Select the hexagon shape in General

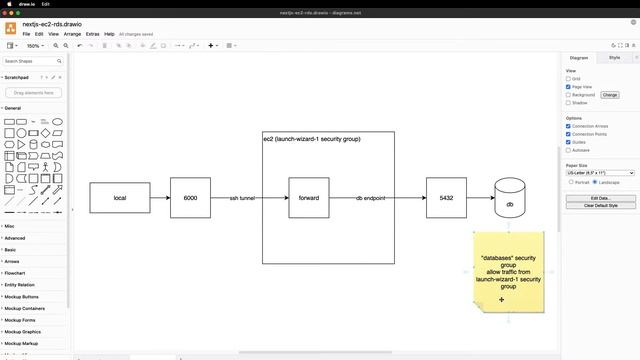(9, 144)
